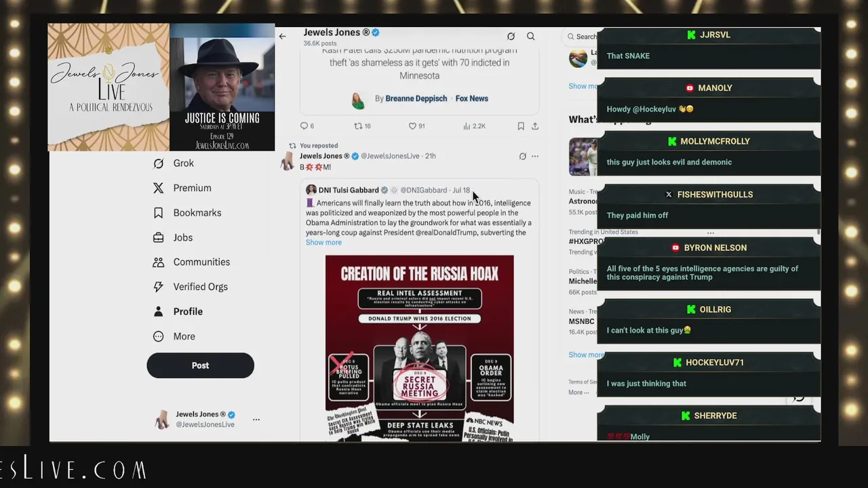Open account menu dots beside @JewelsJonesLive

(256, 420)
